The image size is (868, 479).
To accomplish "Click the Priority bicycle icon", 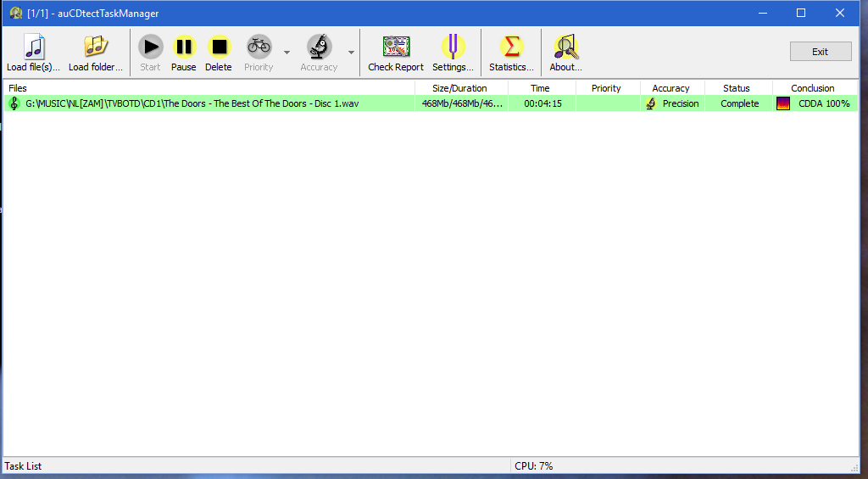I will coord(259,47).
